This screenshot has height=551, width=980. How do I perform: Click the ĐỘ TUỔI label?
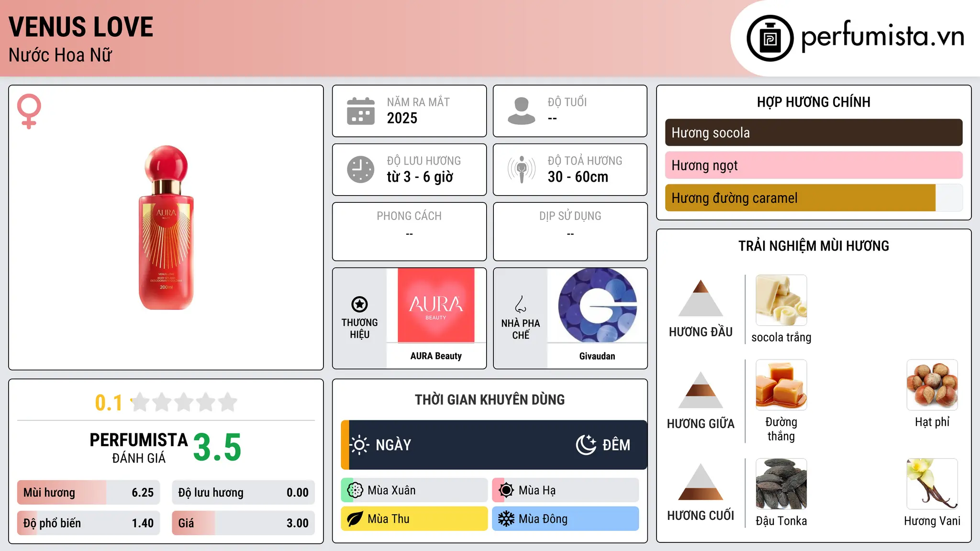(x=567, y=102)
